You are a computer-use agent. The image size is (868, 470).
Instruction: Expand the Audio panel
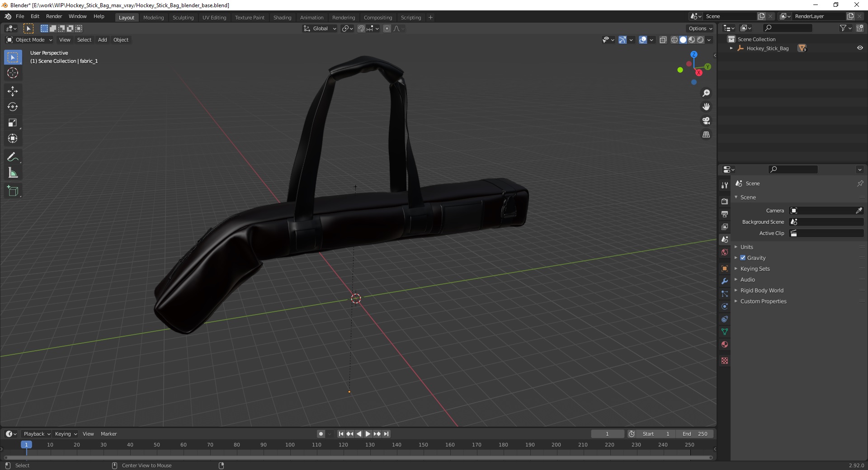747,279
